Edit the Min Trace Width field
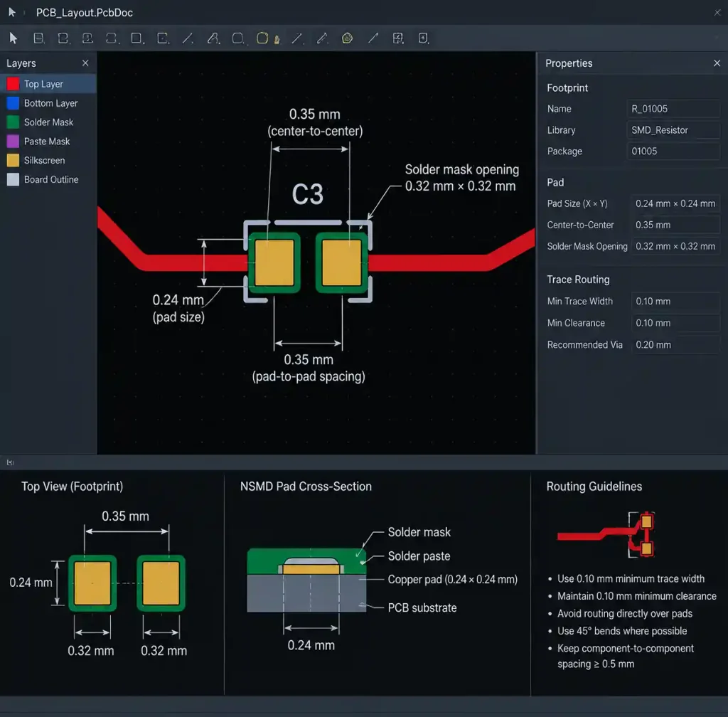The image size is (728, 717). tap(675, 301)
